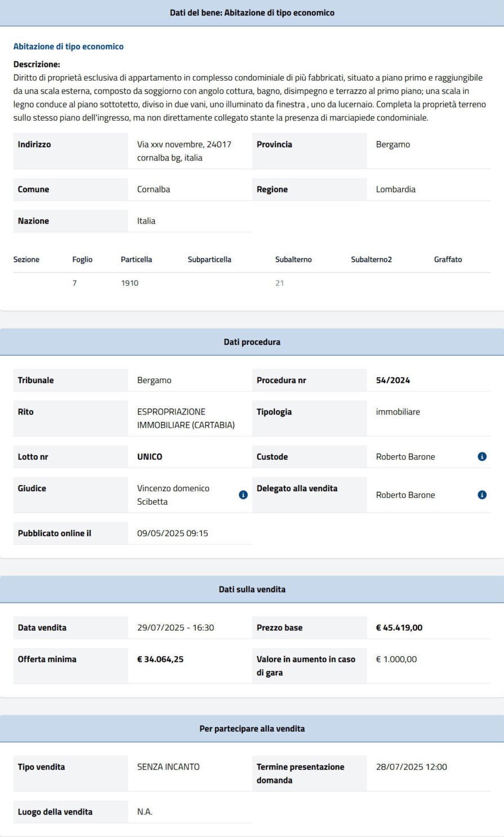Select the 'Dati sulla vendita' section header
Screen dimensions: 504x837
point(252,589)
